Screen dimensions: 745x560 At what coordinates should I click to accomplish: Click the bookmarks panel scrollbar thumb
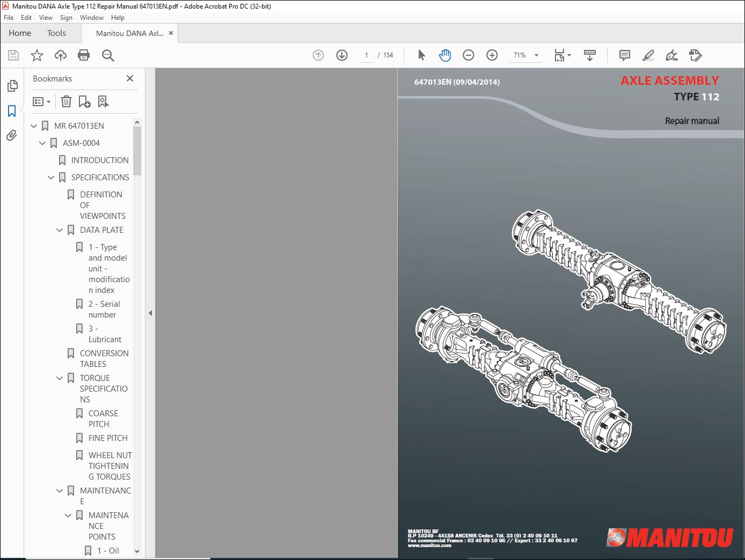[137, 151]
